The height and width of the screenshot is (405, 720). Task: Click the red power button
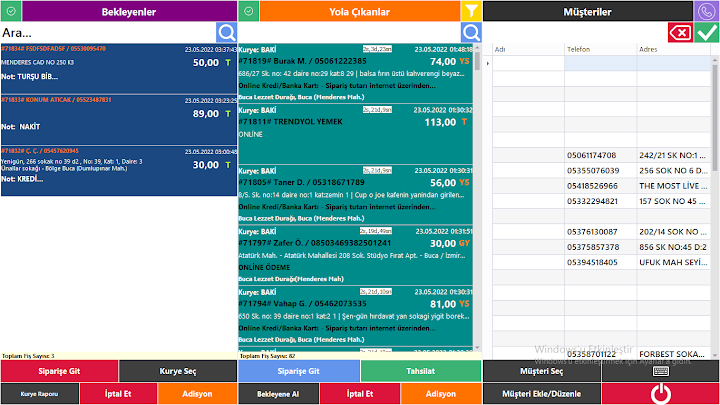click(x=660, y=394)
